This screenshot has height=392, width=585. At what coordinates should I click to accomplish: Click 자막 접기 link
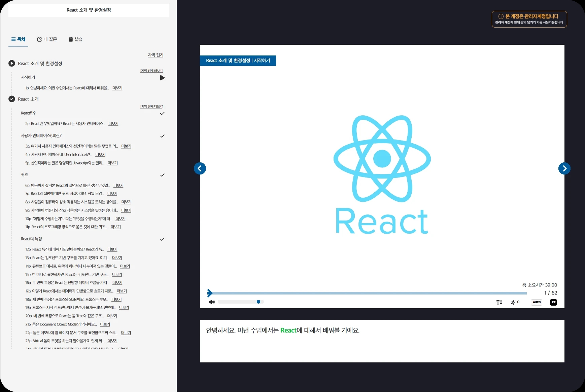(156, 55)
